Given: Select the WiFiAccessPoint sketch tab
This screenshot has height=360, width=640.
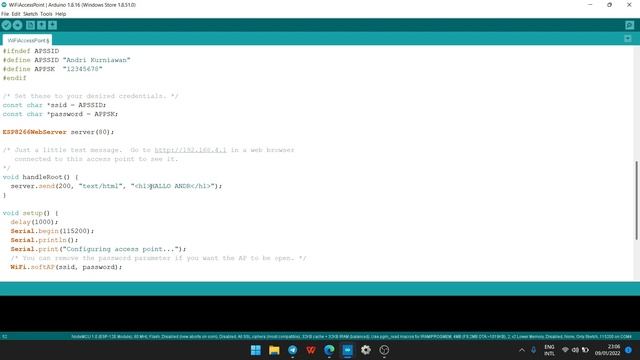Looking at the screenshot, I should coord(27,40).
